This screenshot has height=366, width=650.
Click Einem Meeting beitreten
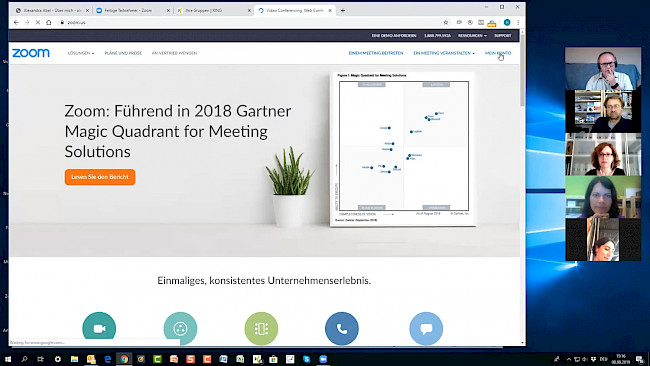(x=376, y=53)
